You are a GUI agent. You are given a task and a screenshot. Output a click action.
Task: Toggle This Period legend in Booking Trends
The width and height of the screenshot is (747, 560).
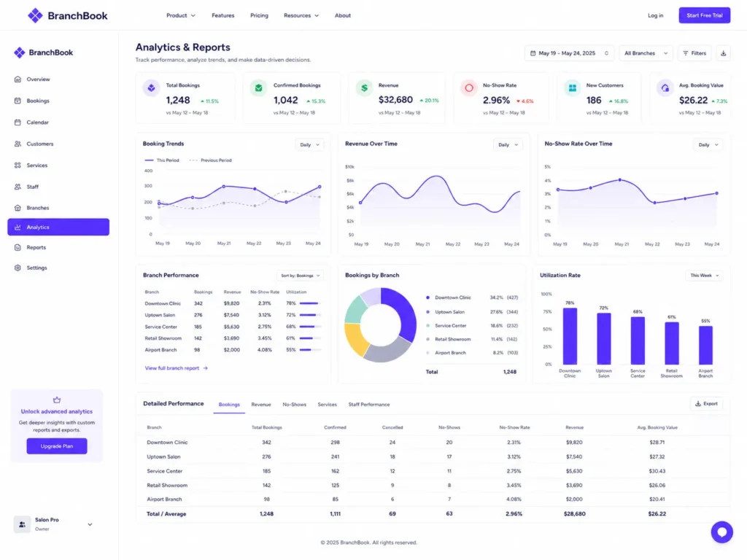click(162, 160)
